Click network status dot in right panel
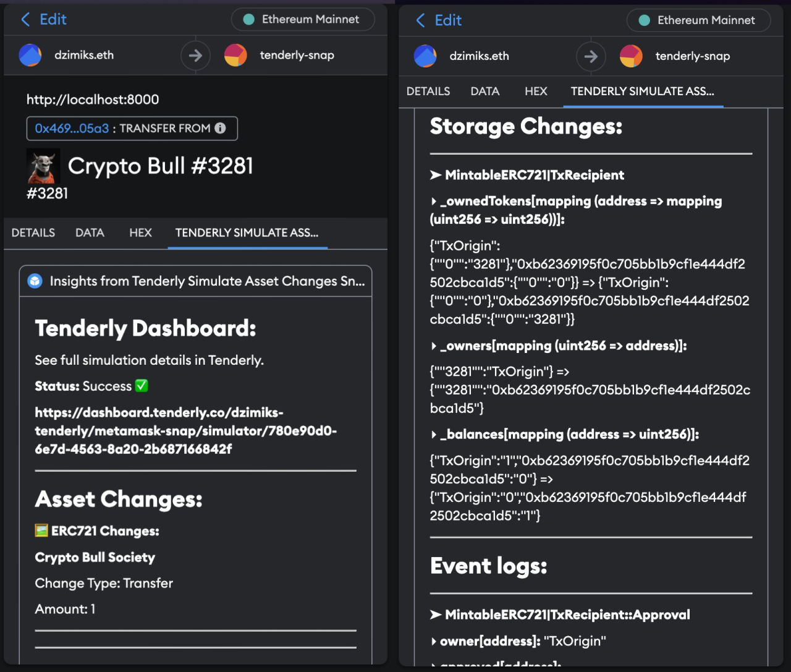791x672 pixels. tap(644, 20)
